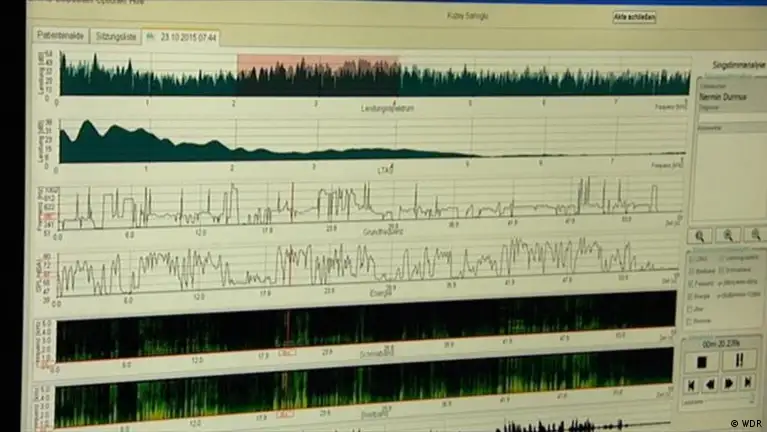Click the play backward triangle button
This screenshot has height=432, width=767.
pyautogui.click(x=710, y=383)
